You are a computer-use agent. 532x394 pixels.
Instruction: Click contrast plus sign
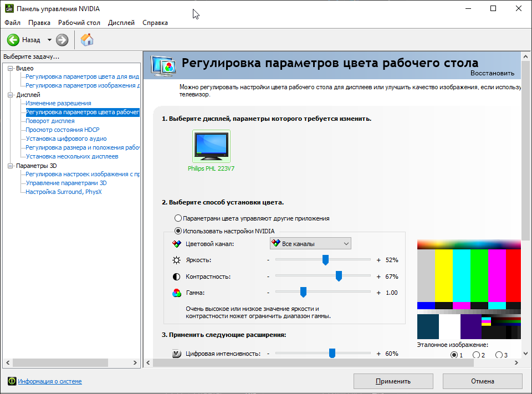378,277
